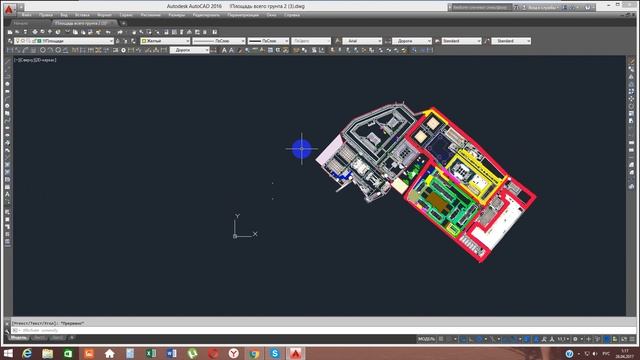Open the Properties palette icon
Image resolution: width=640 pixels, height=360 pixels.
click(x=166, y=32)
